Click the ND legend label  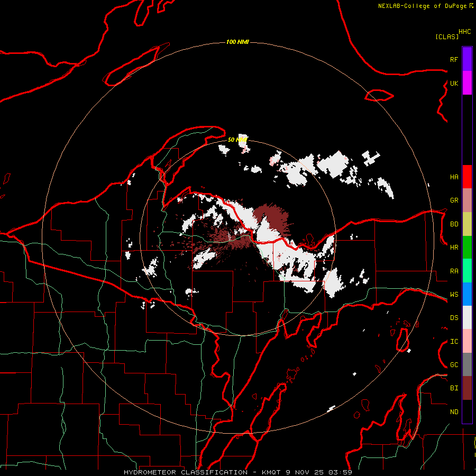[x=454, y=412]
